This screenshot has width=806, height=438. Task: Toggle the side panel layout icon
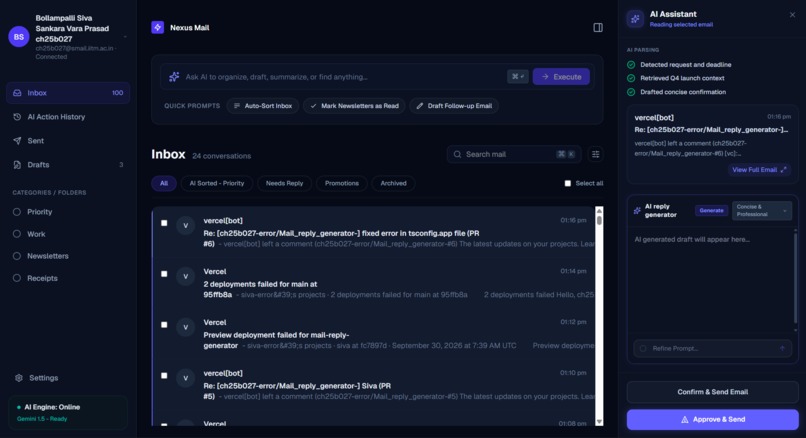pos(598,27)
